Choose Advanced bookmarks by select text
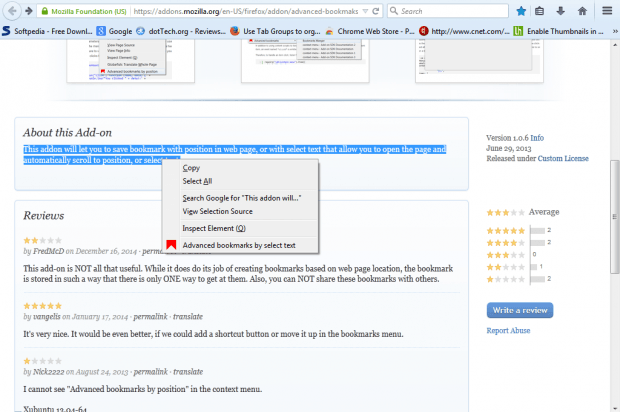 tap(240, 245)
